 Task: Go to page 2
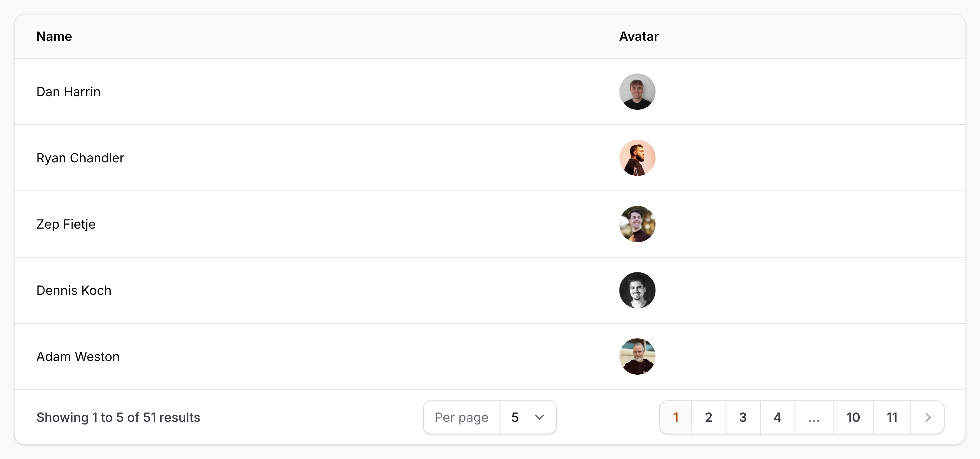tap(708, 417)
